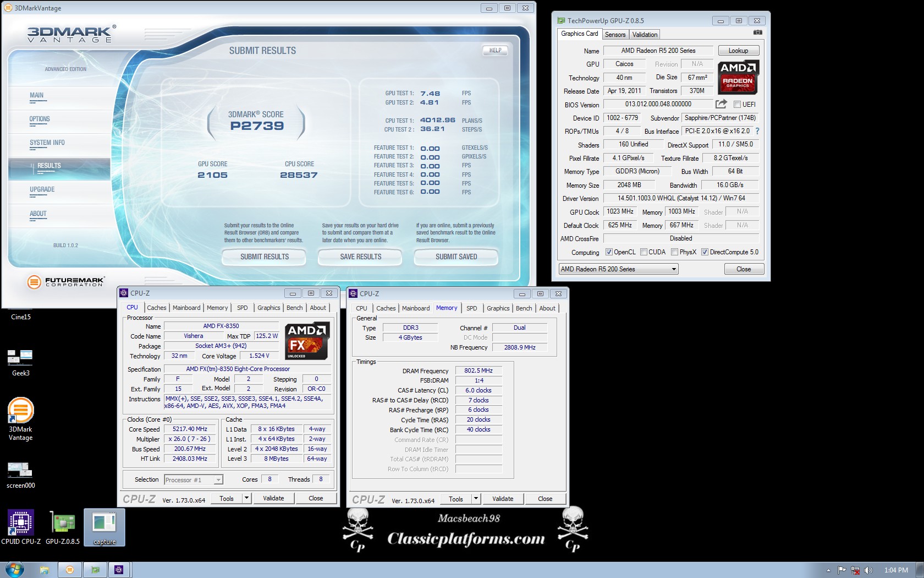Click the Show desktop taskbar strip

[x=920, y=570]
